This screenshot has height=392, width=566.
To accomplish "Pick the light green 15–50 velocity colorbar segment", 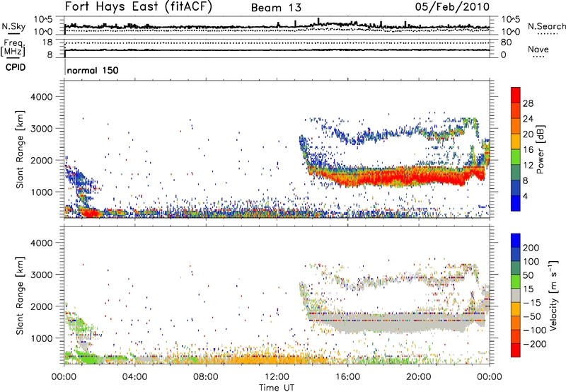I will pos(516,282).
